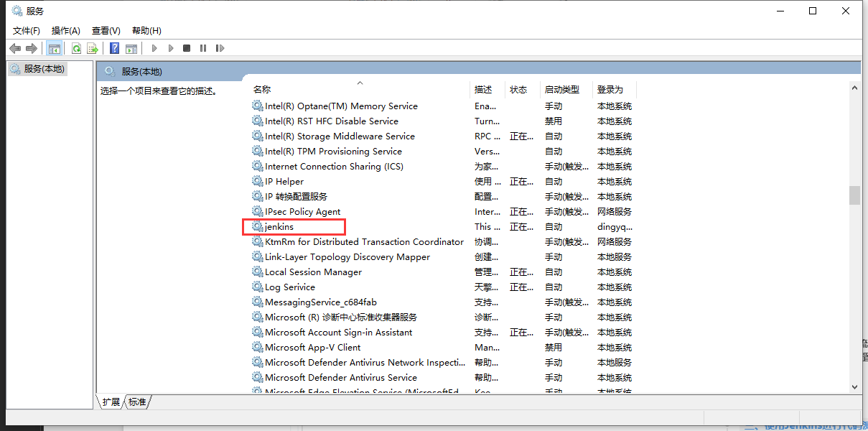Start the jenkins service with the play icon

[154, 47]
